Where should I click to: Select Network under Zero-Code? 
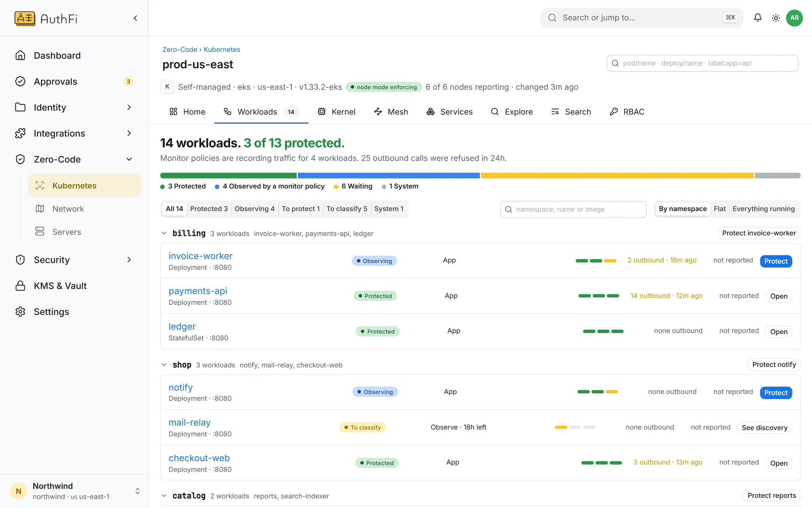[85, 209]
